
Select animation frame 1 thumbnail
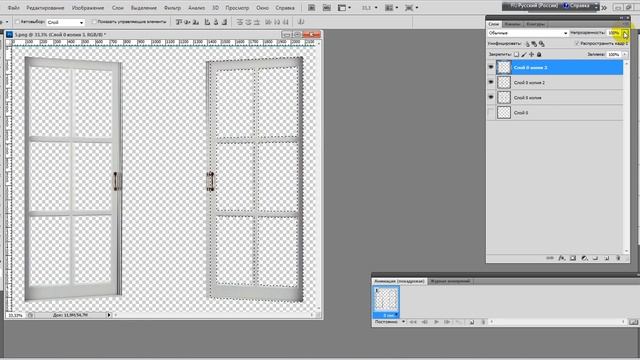(386, 300)
